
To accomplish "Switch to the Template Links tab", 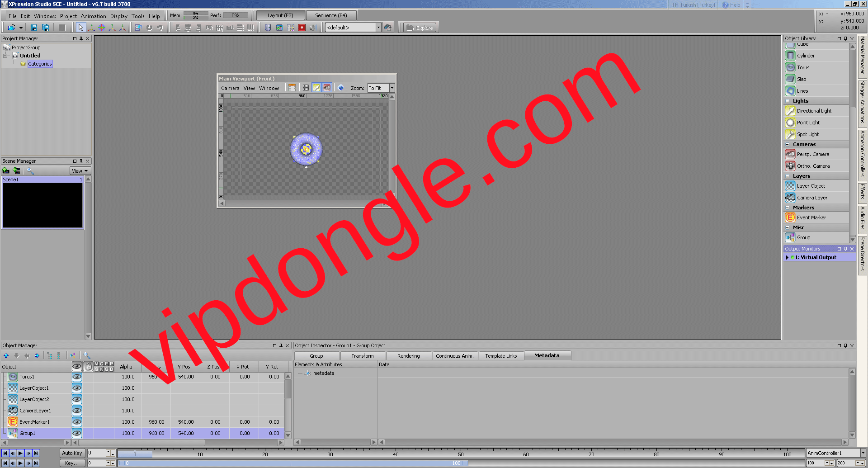I will (501, 356).
